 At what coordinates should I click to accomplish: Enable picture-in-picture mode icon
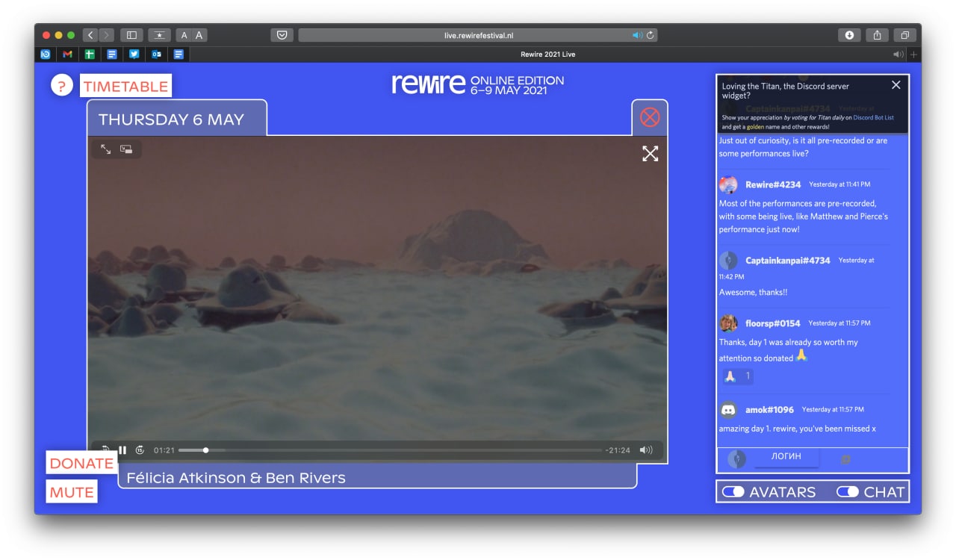126,149
